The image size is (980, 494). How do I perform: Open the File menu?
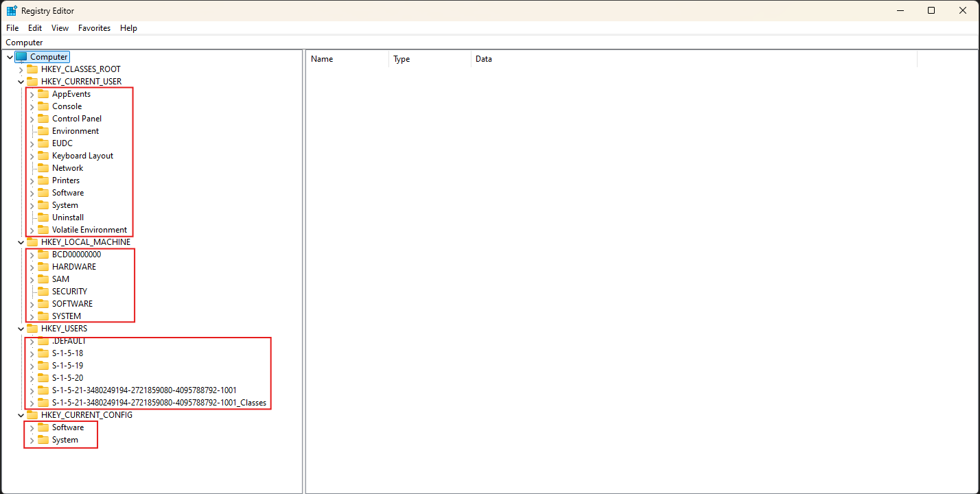[x=12, y=28]
